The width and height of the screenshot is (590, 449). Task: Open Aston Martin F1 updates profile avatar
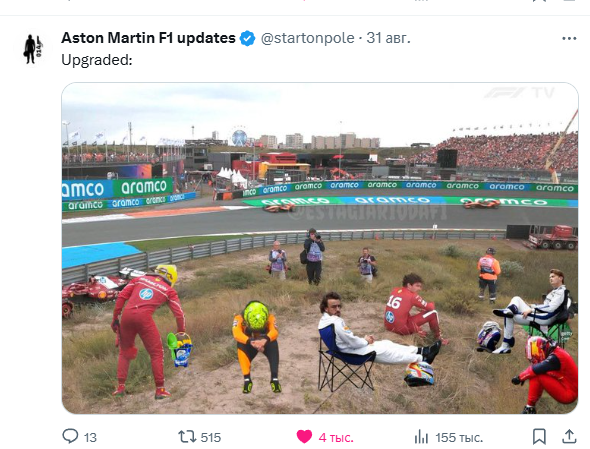click(x=33, y=49)
